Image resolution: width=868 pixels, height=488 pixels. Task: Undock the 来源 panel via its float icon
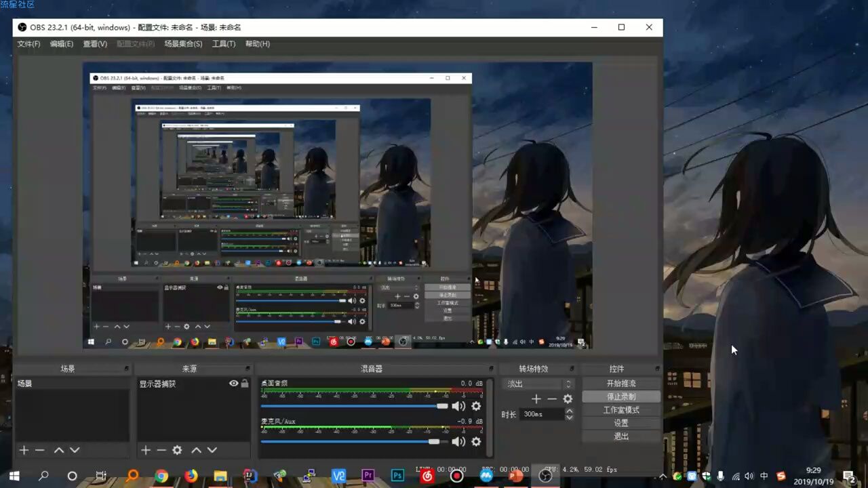pos(248,369)
